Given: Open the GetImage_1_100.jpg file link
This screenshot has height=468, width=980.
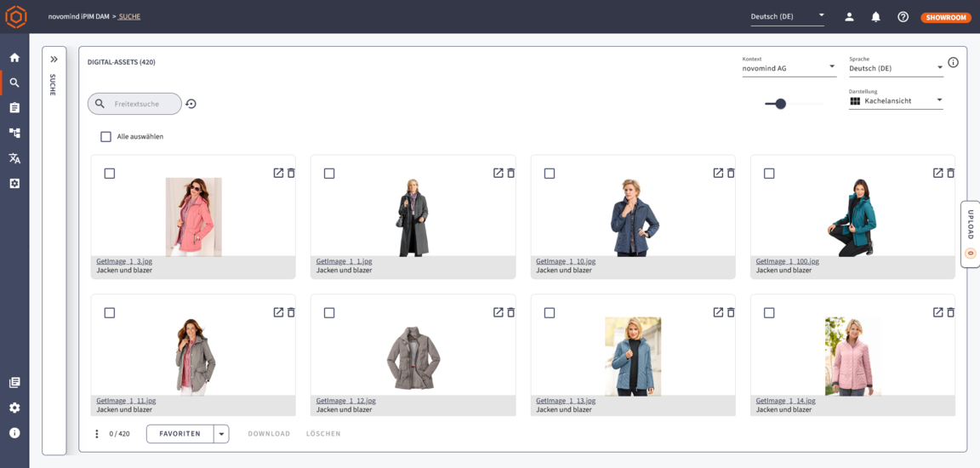Looking at the screenshot, I should point(787,261).
